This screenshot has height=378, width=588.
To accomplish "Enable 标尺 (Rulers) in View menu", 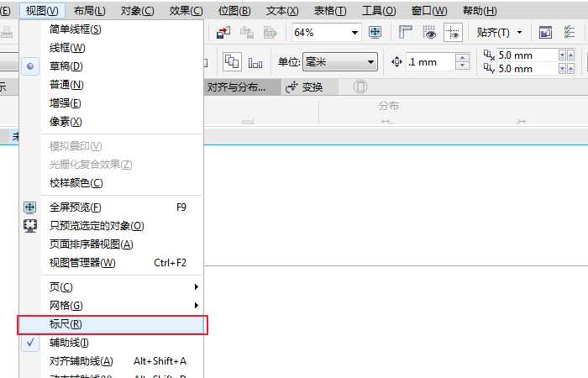I will 66,324.
